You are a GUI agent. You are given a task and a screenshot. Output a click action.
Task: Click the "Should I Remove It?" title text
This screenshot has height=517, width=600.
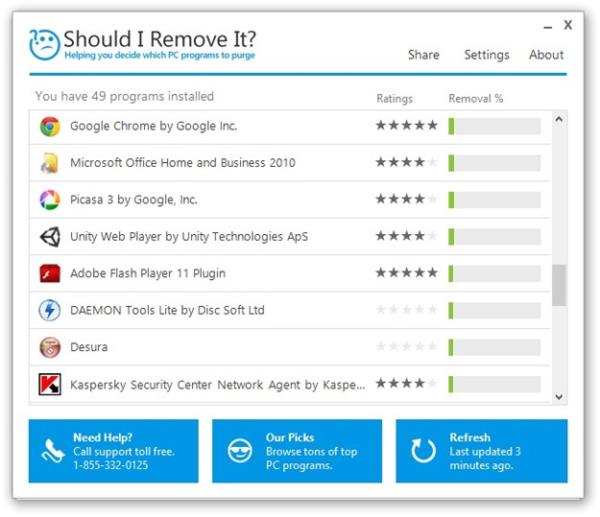[x=160, y=39]
